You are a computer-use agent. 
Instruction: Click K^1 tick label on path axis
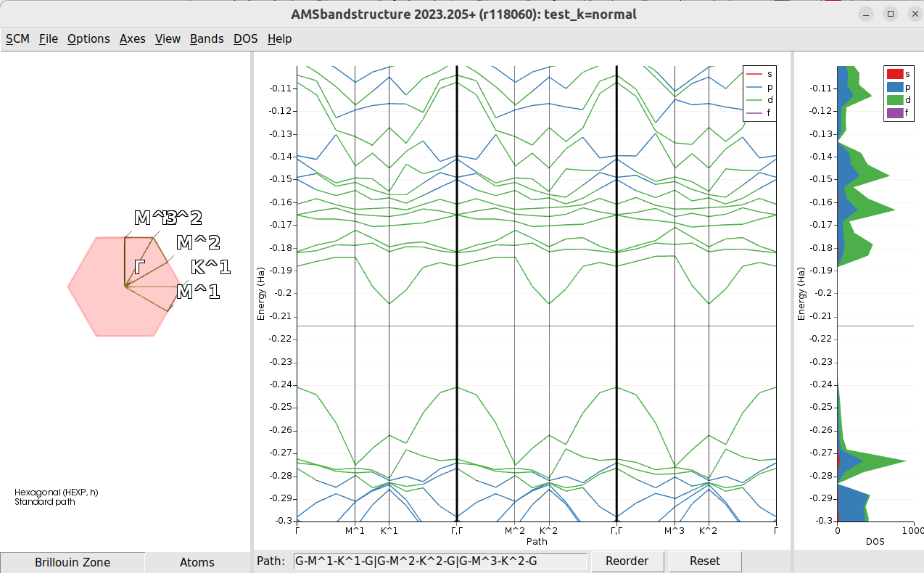tap(389, 531)
